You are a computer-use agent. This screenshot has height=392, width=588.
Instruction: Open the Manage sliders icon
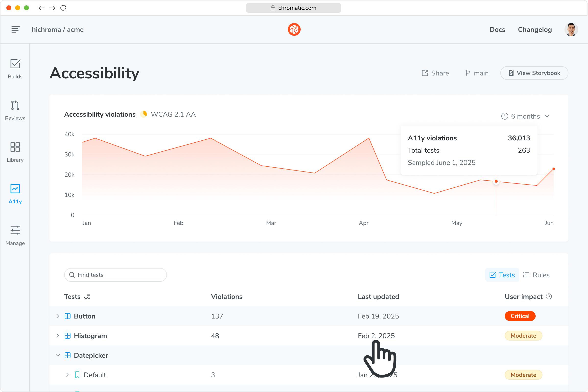click(15, 231)
